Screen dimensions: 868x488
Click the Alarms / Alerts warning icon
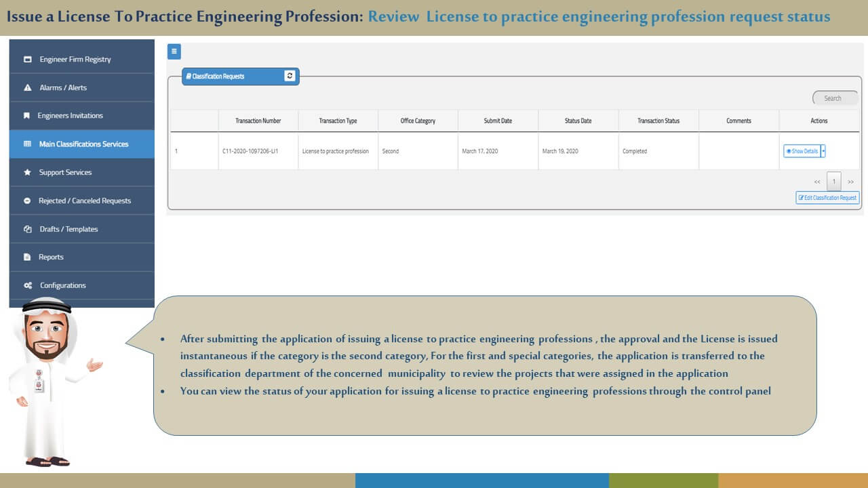click(28, 87)
